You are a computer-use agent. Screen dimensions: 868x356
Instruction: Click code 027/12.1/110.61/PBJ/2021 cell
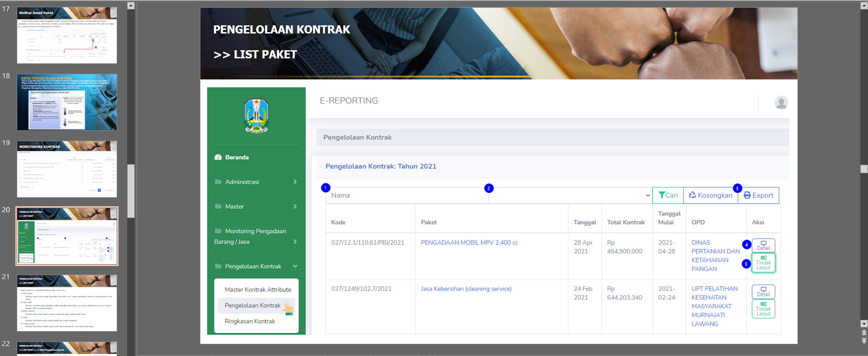368,242
